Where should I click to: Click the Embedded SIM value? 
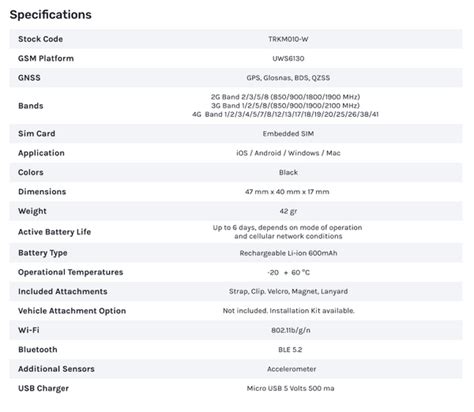pyautogui.click(x=288, y=134)
